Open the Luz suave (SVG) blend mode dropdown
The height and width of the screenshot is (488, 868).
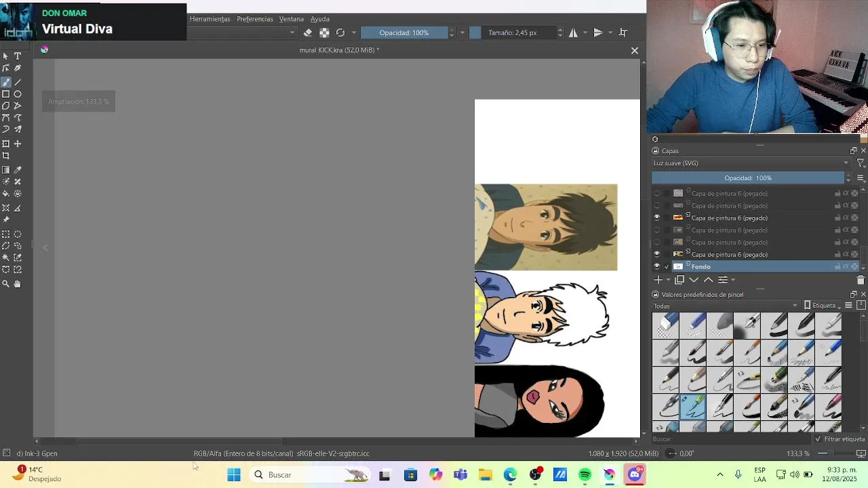coord(751,163)
